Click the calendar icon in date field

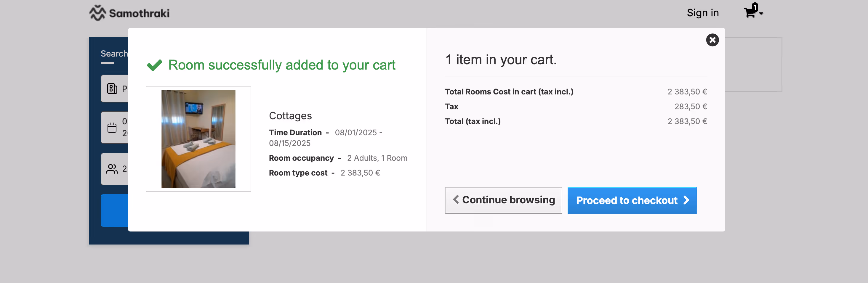pyautogui.click(x=112, y=128)
